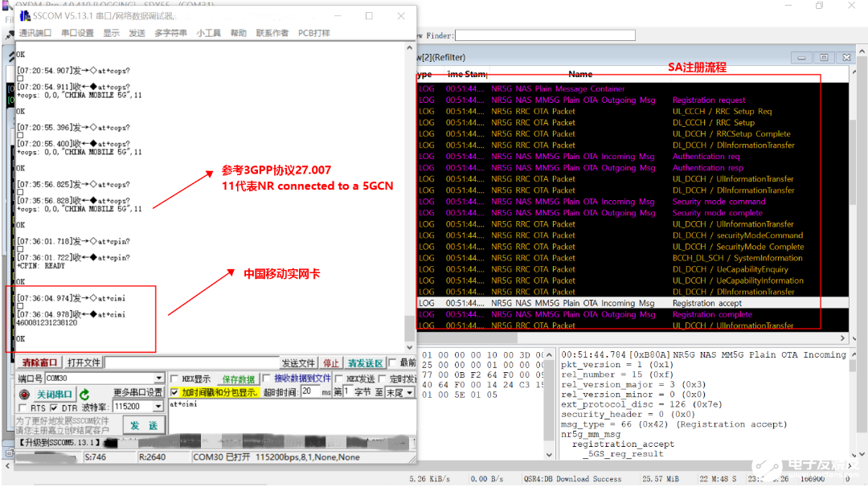The width and height of the screenshot is (868, 487).
Task: Click the red serial port status indicator
Action: click(x=24, y=395)
